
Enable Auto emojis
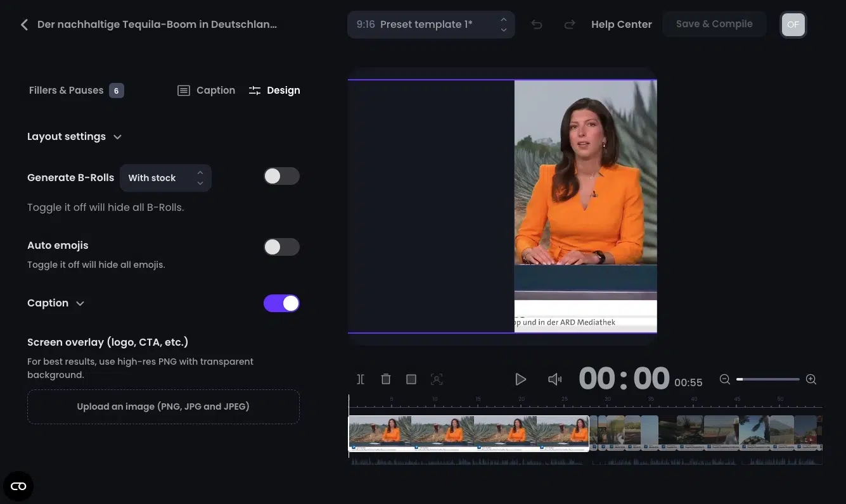click(x=281, y=247)
